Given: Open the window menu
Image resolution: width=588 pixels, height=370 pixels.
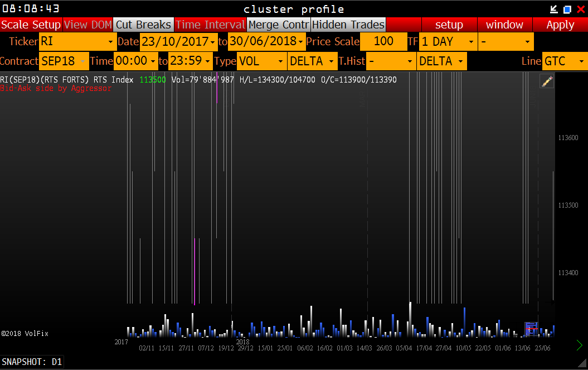Looking at the screenshot, I should (504, 25).
